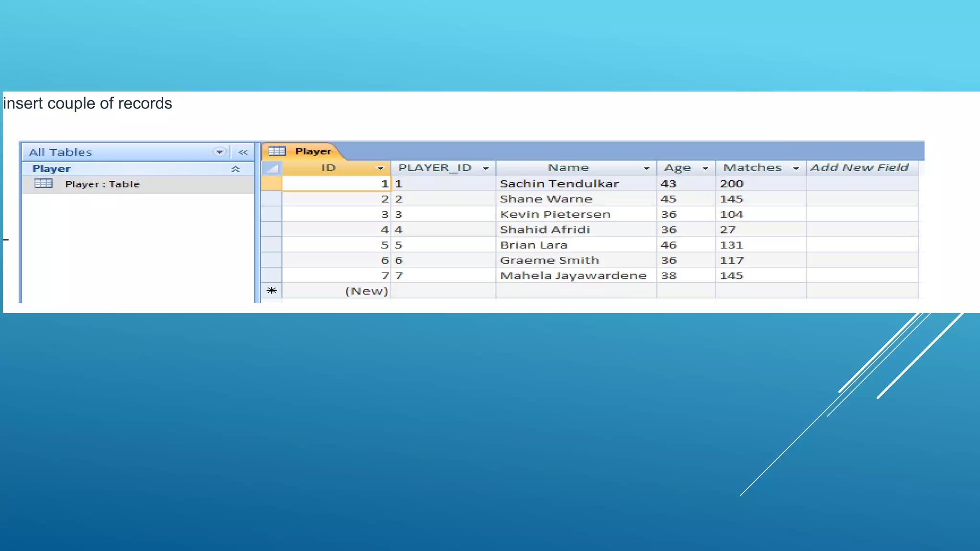Viewport: 980px width, 551px height.
Task: Click the Add New Field column header
Action: (860, 168)
